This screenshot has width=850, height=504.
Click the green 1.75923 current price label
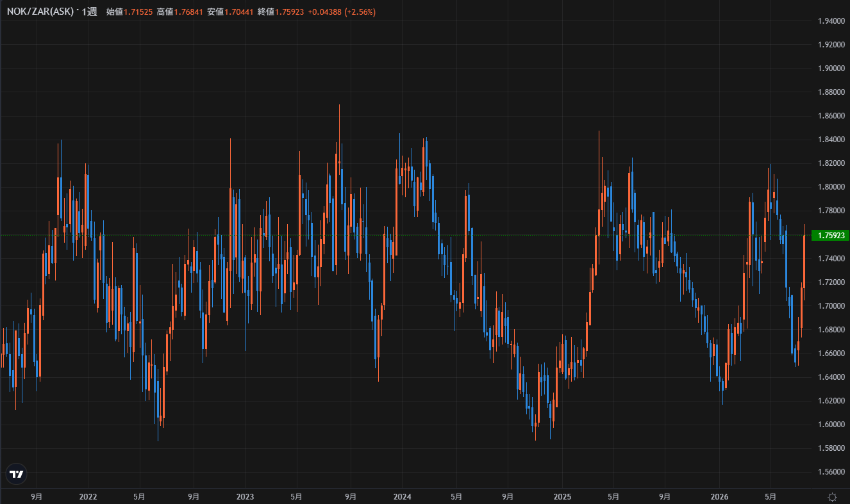click(830, 235)
